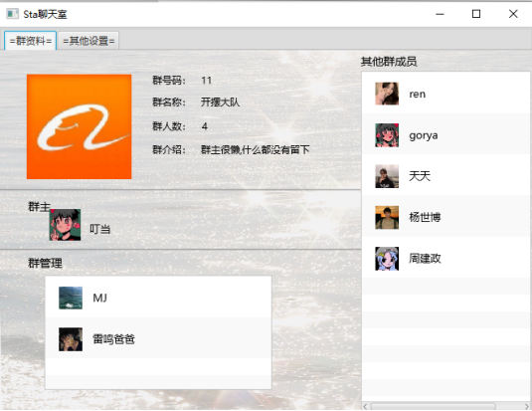The width and height of the screenshot is (532, 411).
Task: Select owner name 叮当
Action: (100, 229)
